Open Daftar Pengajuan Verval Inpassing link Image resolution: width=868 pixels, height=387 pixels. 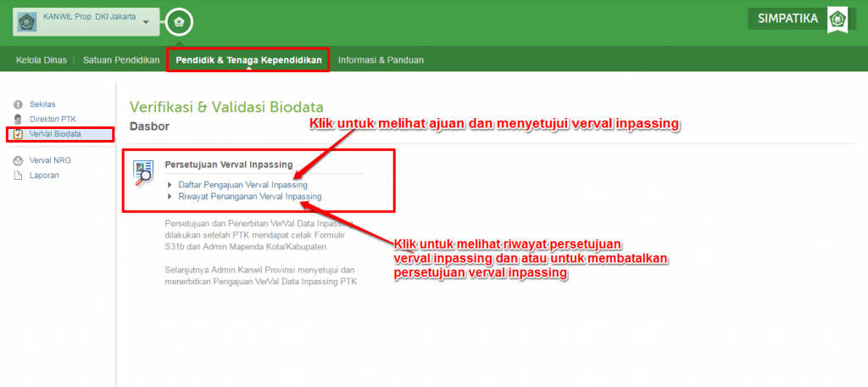(242, 185)
